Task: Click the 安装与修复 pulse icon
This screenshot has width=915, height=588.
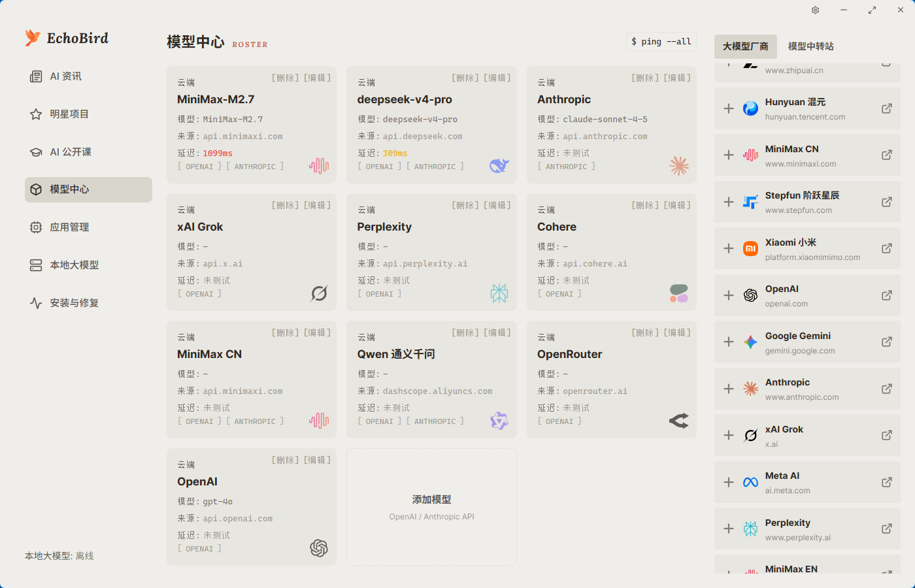Action: [x=36, y=303]
